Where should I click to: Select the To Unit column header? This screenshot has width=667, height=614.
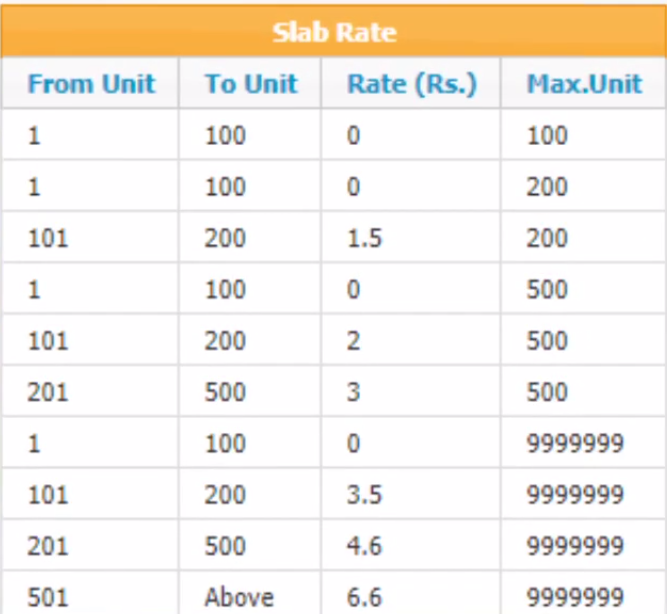click(x=250, y=83)
